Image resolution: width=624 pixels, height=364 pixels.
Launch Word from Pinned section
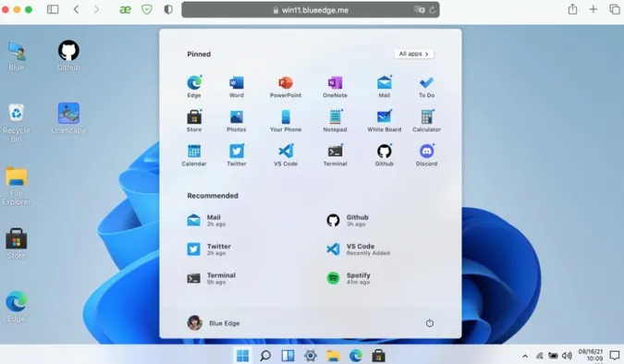(237, 86)
